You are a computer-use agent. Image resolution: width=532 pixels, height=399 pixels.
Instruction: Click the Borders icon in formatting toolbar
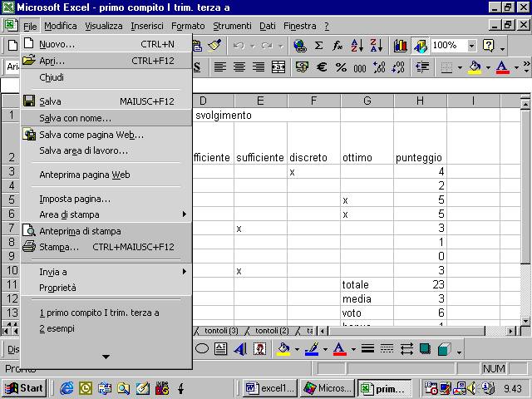point(446,67)
